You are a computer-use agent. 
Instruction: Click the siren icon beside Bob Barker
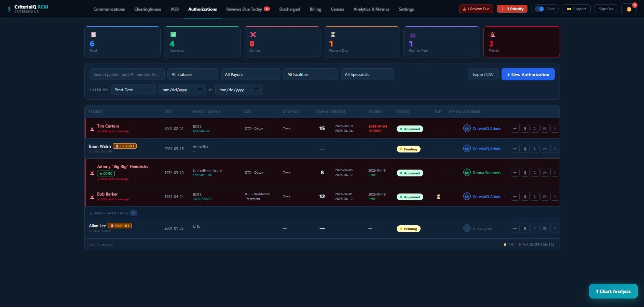[x=92, y=197]
